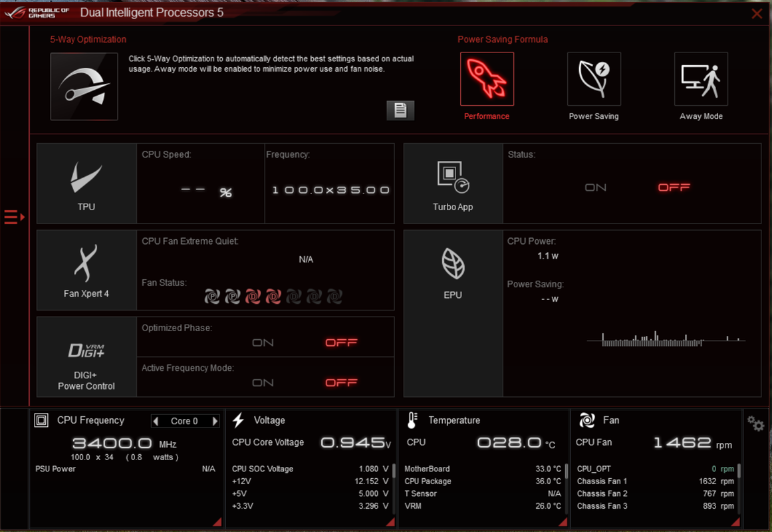Set Active Frequency Mode to OFF
This screenshot has width=772, height=532.
click(341, 383)
